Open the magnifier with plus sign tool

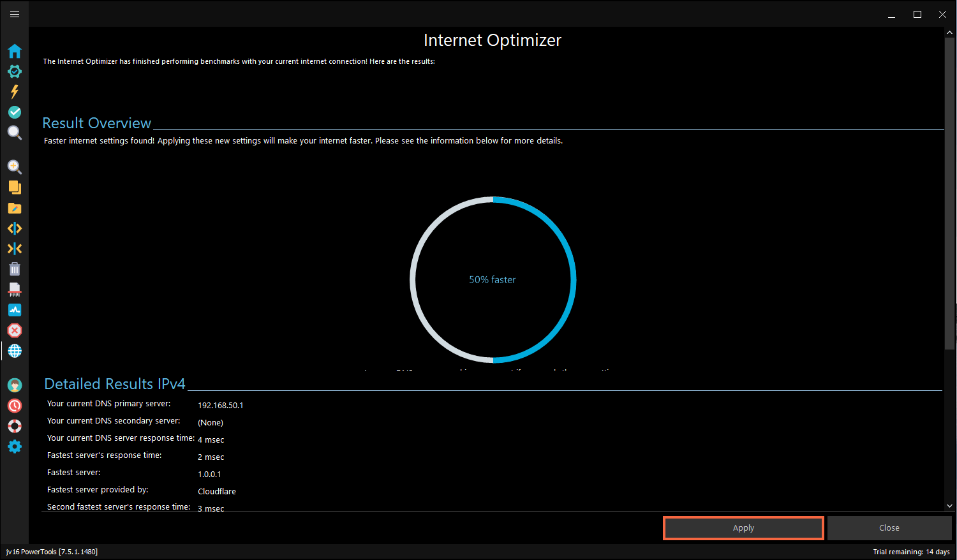coord(15,167)
